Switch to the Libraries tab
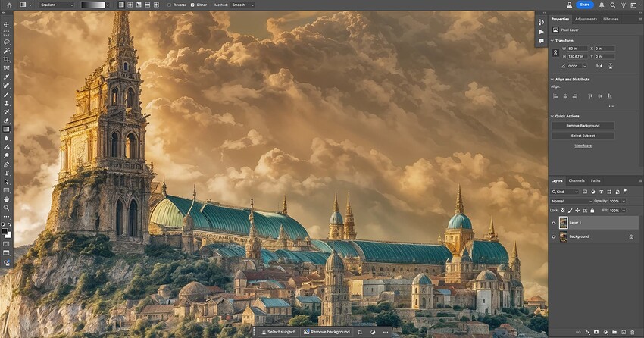The width and height of the screenshot is (644, 338). click(611, 19)
